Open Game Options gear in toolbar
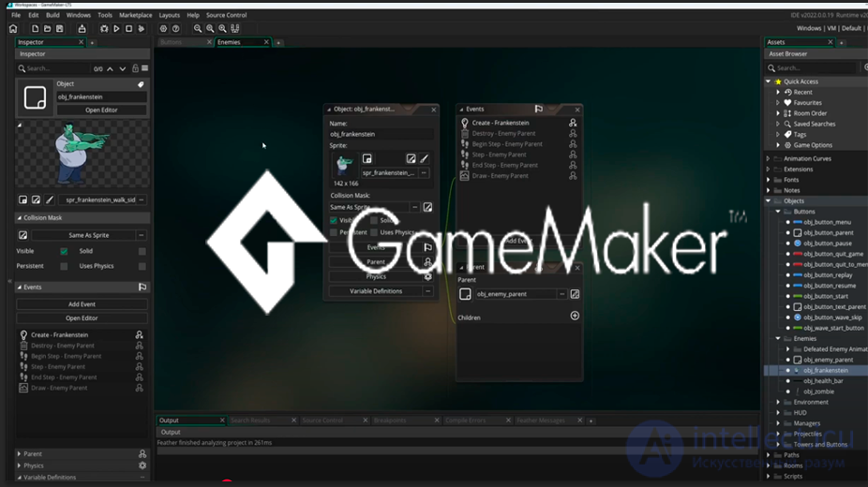Viewport: 868px width, 487px height. point(163,29)
